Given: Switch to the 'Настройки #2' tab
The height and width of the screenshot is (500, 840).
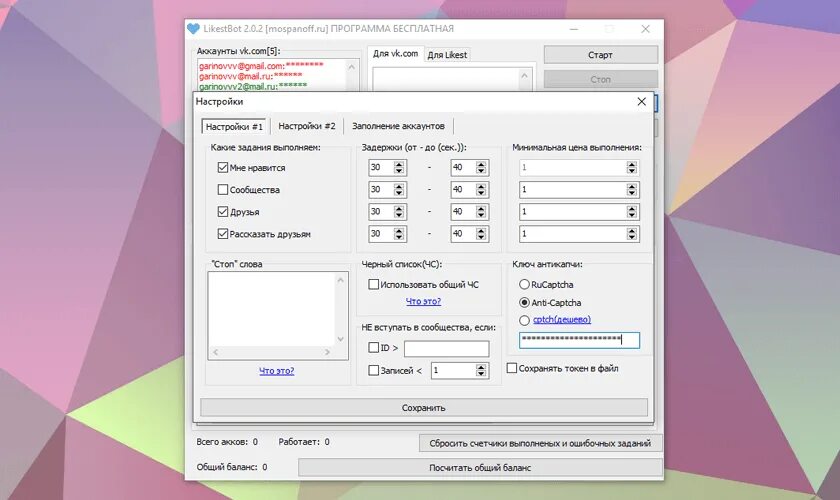Looking at the screenshot, I should point(306,126).
